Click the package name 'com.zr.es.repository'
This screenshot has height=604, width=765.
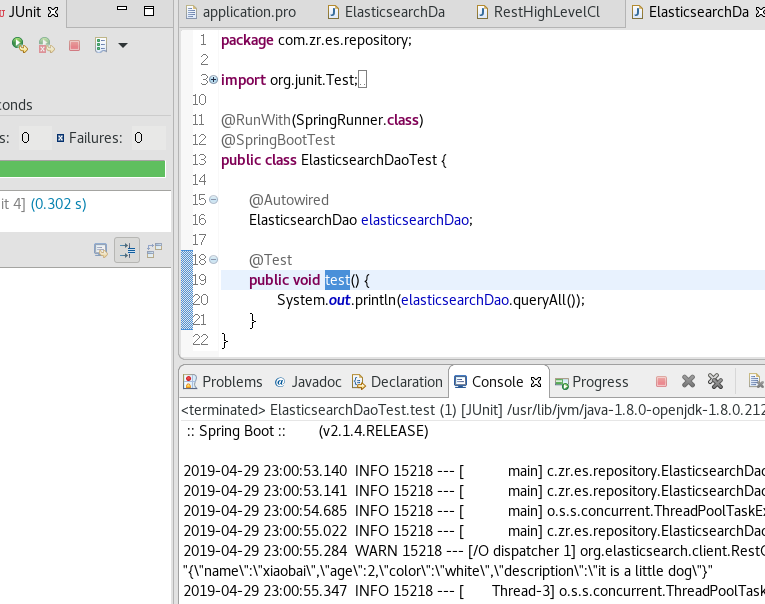pos(343,40)
